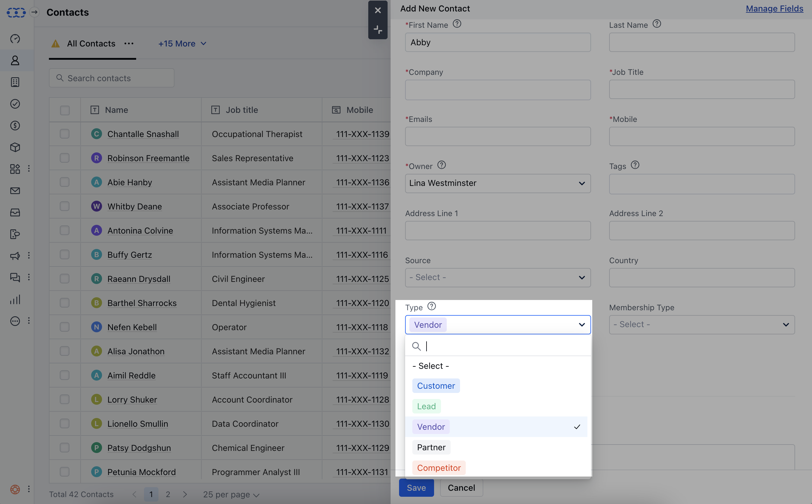Screen dimensions: 812x504
Task: Click the Last Name input field
Action: (x=702, y=42)
